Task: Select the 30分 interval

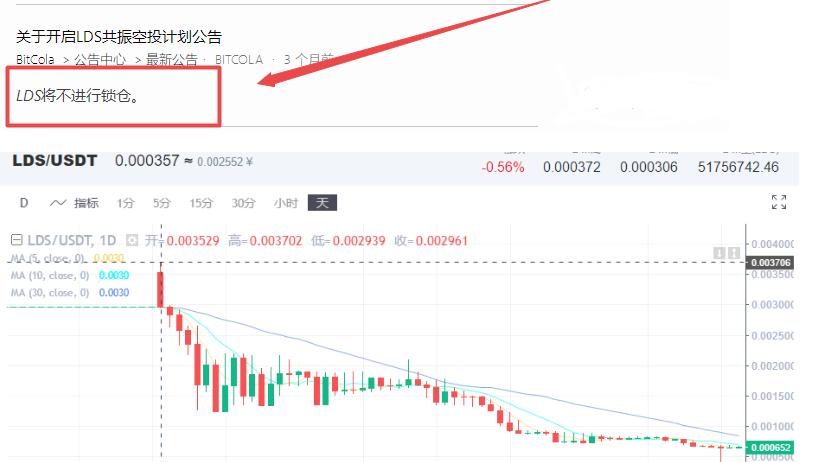Action: tap(244, 203)
